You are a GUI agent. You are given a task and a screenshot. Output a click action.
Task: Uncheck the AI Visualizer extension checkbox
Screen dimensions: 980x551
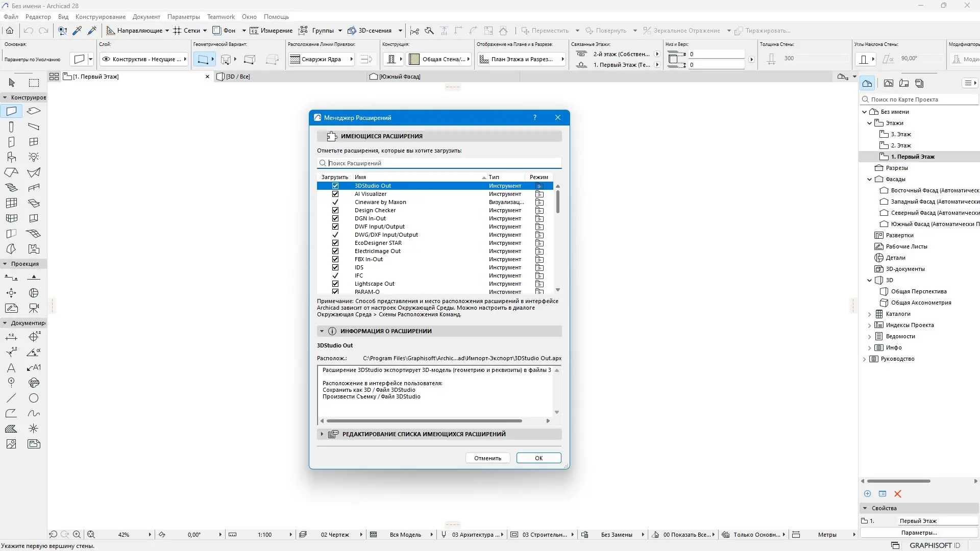[x=335, y=194]
